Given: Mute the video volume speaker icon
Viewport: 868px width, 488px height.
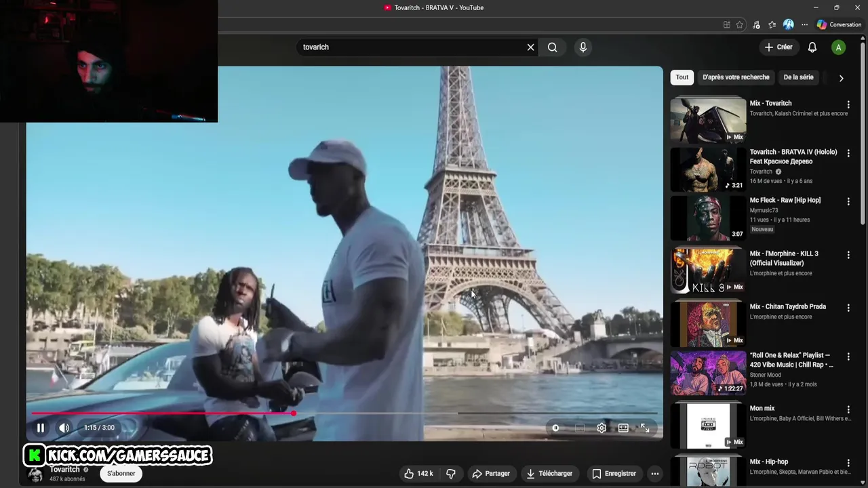Looking at the screenshot, I should (x=64, y=428).
